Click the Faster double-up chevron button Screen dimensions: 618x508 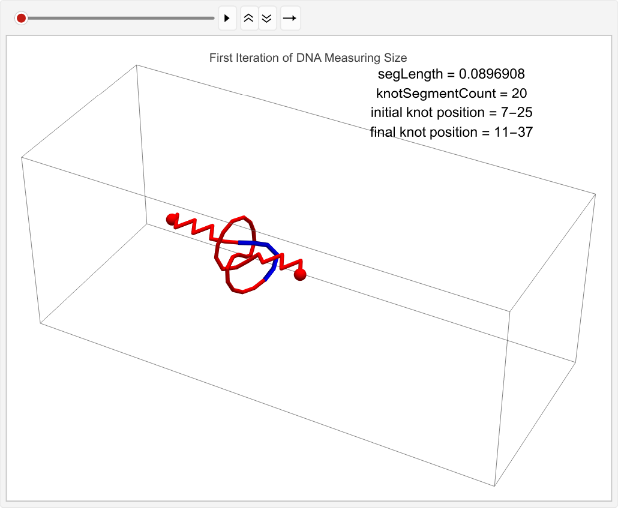249,18
